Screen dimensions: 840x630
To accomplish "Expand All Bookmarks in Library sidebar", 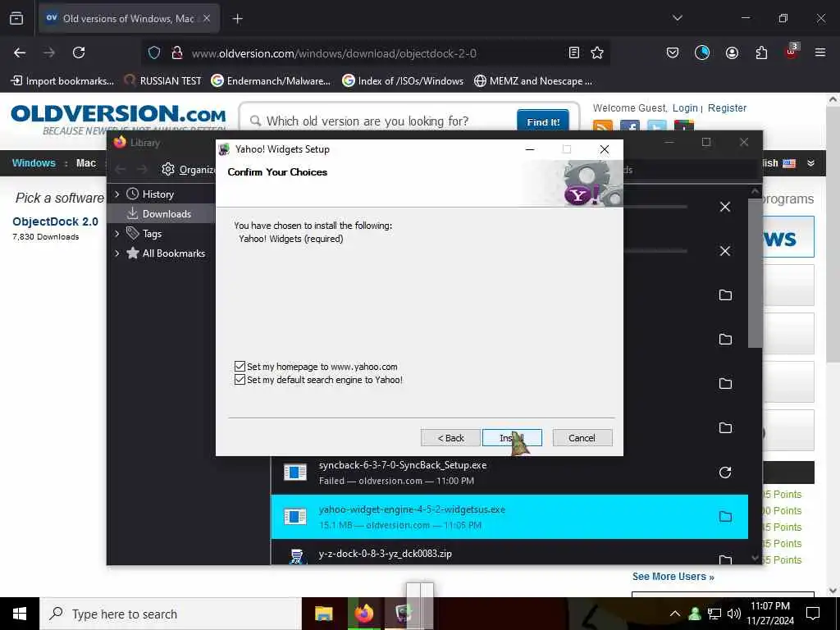I will pyautogui.click(x=116, y=253).
